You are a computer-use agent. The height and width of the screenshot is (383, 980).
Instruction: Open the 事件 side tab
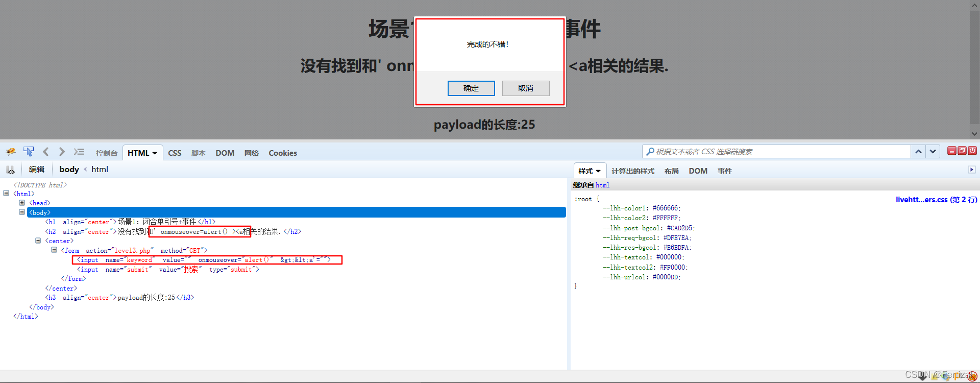click(724, 171)
